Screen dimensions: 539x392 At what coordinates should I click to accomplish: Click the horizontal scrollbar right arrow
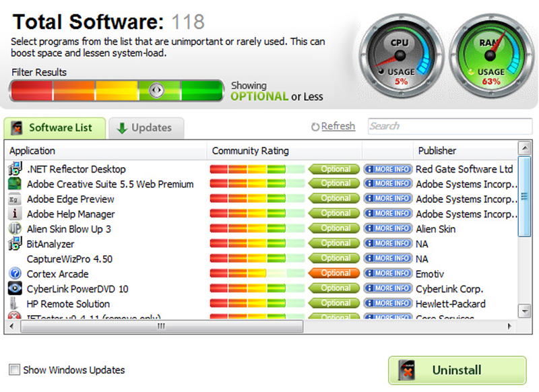point(509,326)
